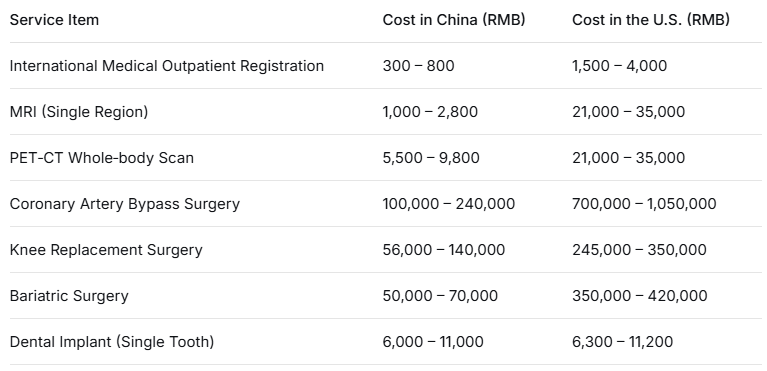
Task: Click the MRI (Single Region) label
Action: 79,112
